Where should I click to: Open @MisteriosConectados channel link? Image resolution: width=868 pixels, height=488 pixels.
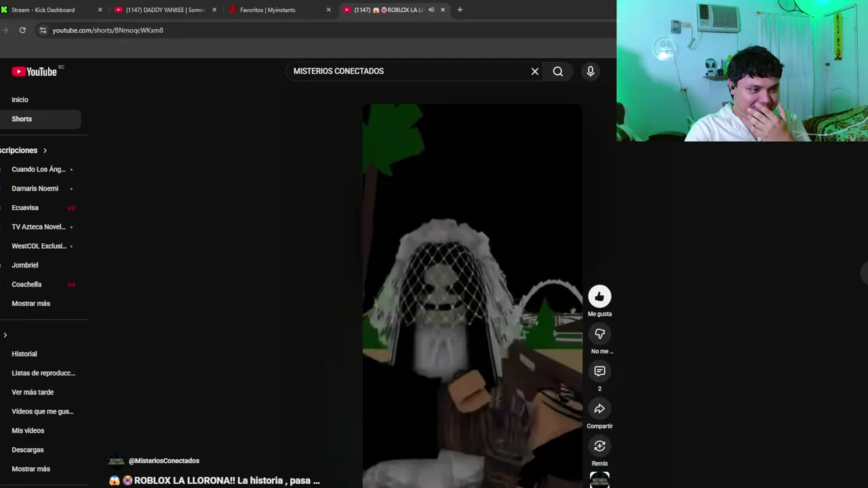coord(164,461)
